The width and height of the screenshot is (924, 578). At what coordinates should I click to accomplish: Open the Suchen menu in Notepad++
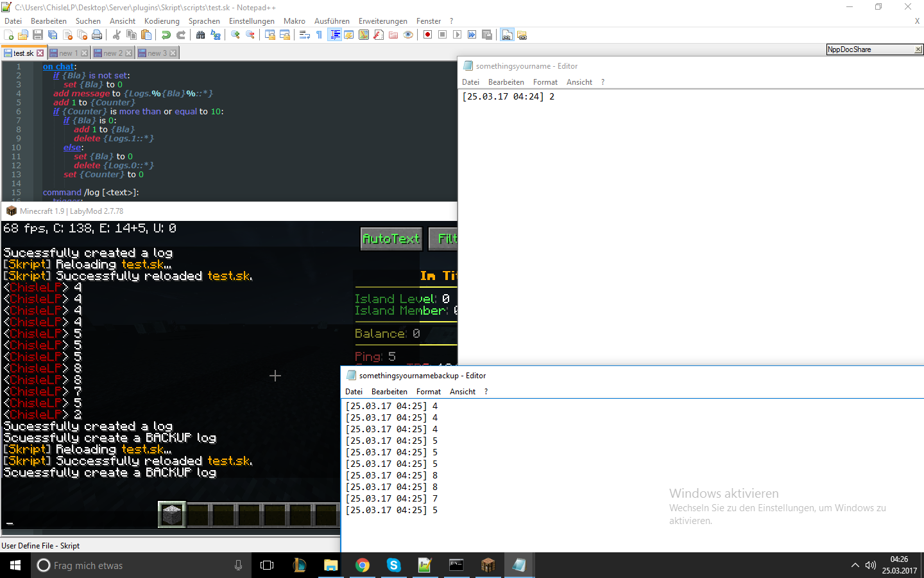click(x=88, y=21)
